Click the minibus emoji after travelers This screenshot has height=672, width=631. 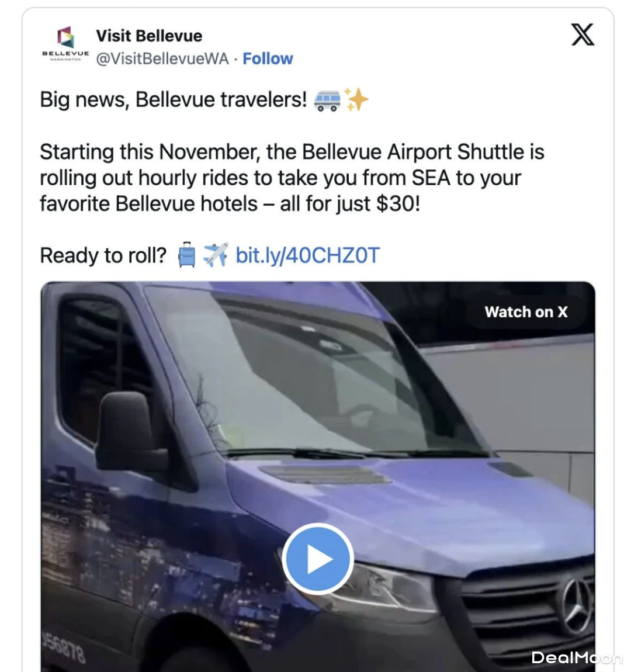click(327, 101)
